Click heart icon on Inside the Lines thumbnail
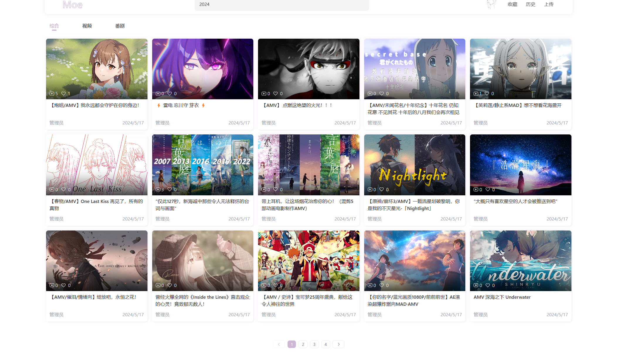621x364 pixels. [169, 285]
